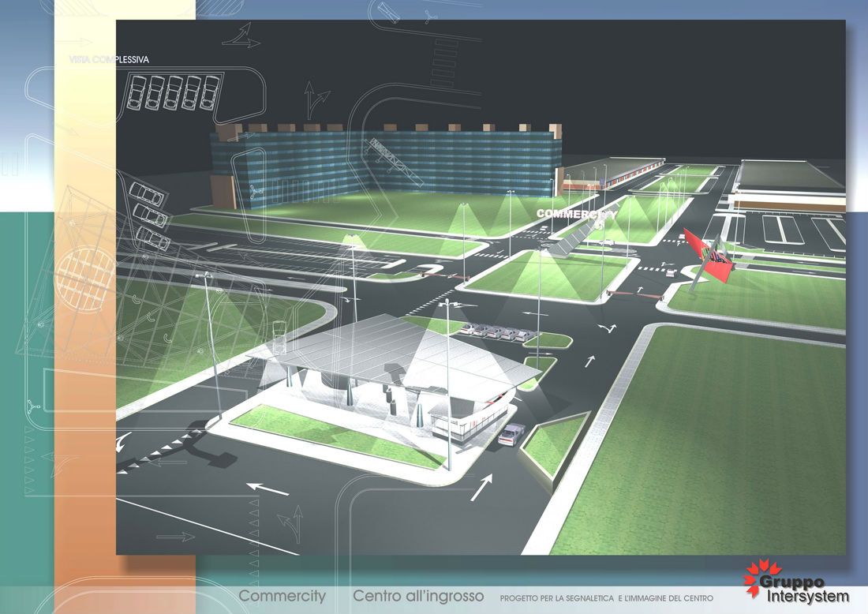Image resolution: width=868 pixels, height=614 pixels.
Task: Select the Commercity title in footer
Action: coord(282,596)
